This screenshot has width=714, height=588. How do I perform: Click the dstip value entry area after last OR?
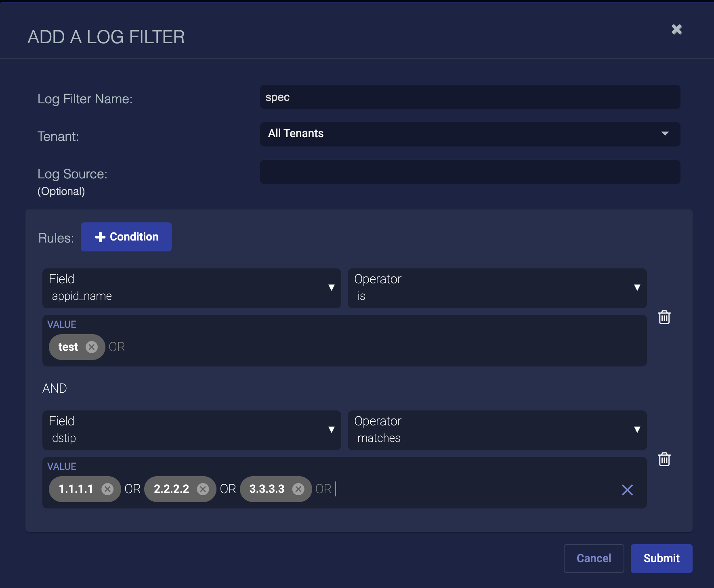pos(464,489)
